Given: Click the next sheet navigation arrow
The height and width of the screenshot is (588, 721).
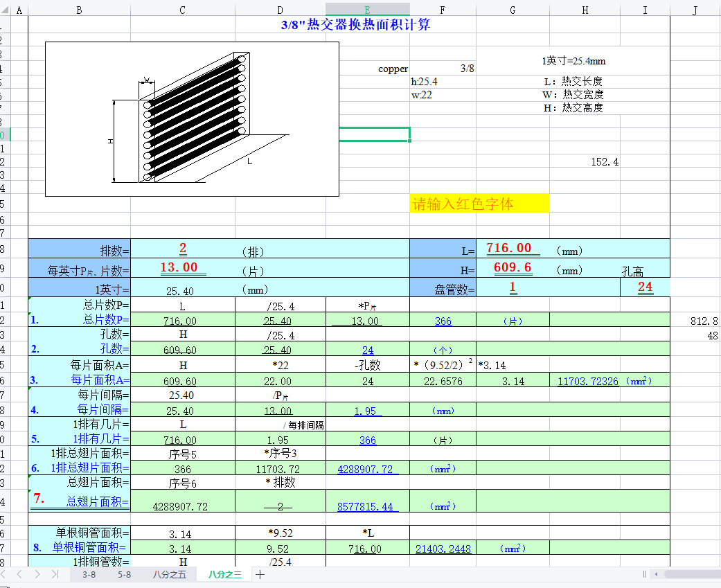Looking at the screenshot, I should (x=37, y=574).
